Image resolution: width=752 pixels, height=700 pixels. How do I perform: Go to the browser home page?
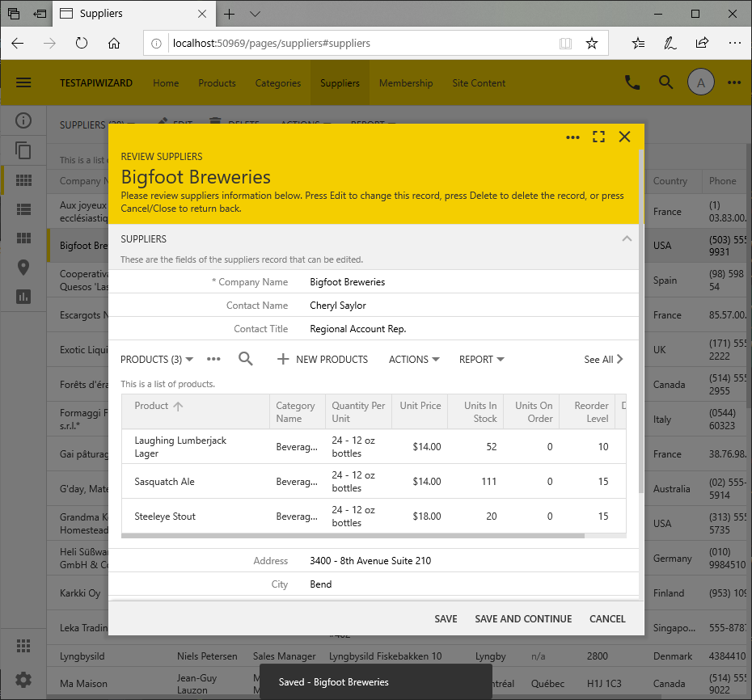114,43
